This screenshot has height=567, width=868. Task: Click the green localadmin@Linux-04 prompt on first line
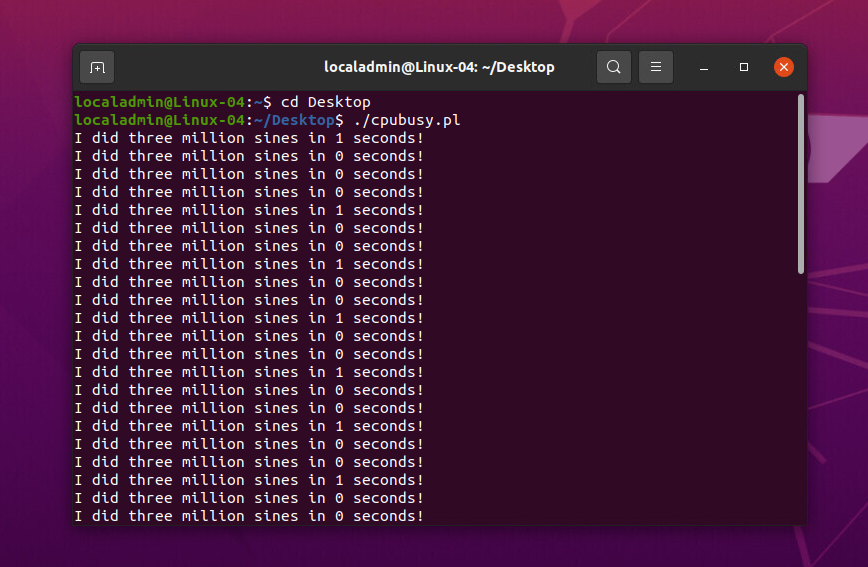tap(159, 102)
